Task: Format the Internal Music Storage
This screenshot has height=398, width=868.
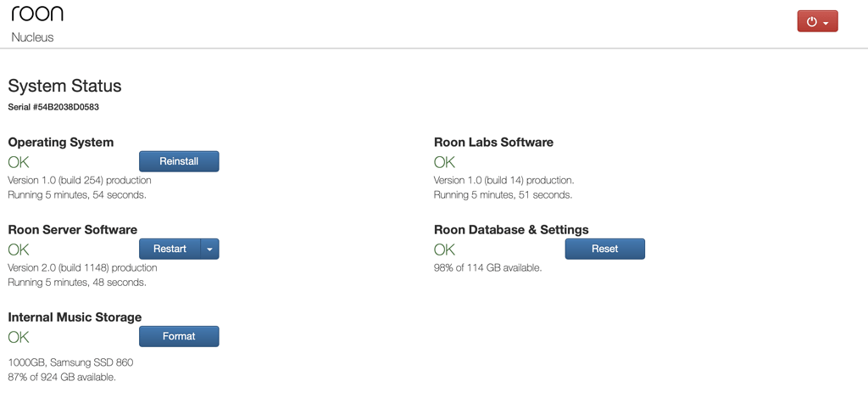Action: tap(179, 336)
